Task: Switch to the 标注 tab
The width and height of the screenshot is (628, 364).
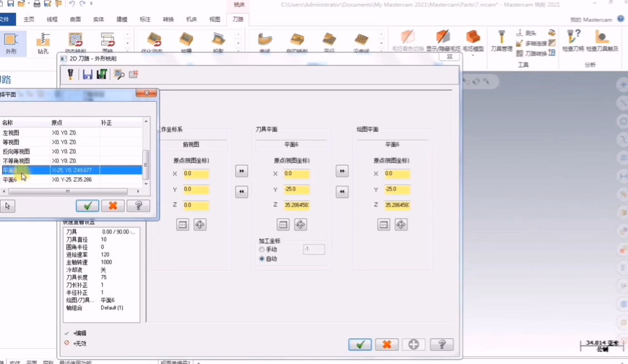Action: tap(145, 19)
